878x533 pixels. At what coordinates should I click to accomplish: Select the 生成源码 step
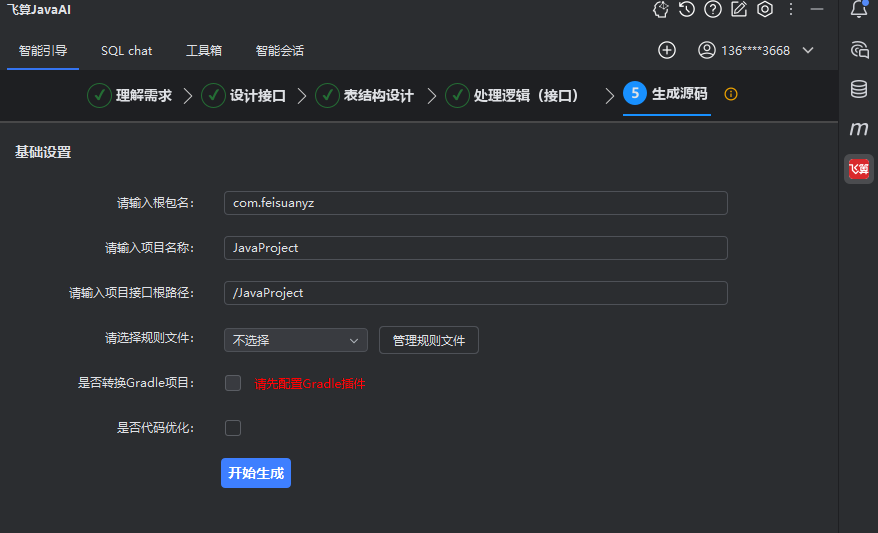pyautogui.click(x=679, y=93)
